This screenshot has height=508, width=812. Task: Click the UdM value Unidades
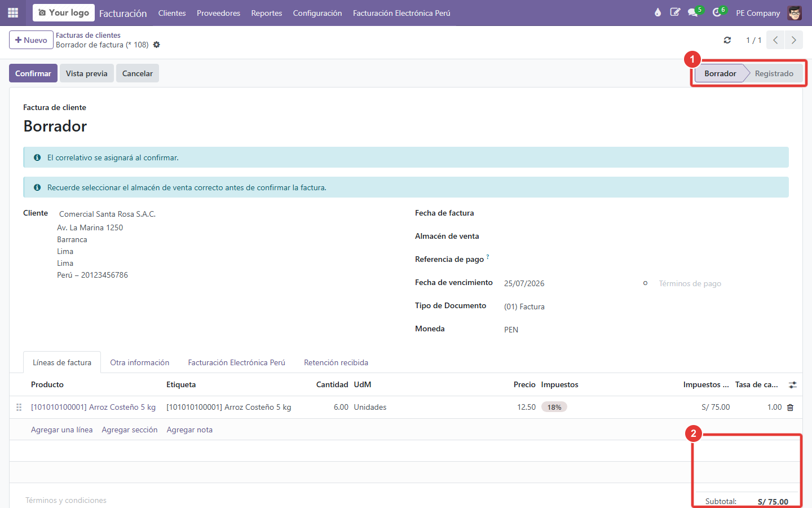[x=370, y=407]
